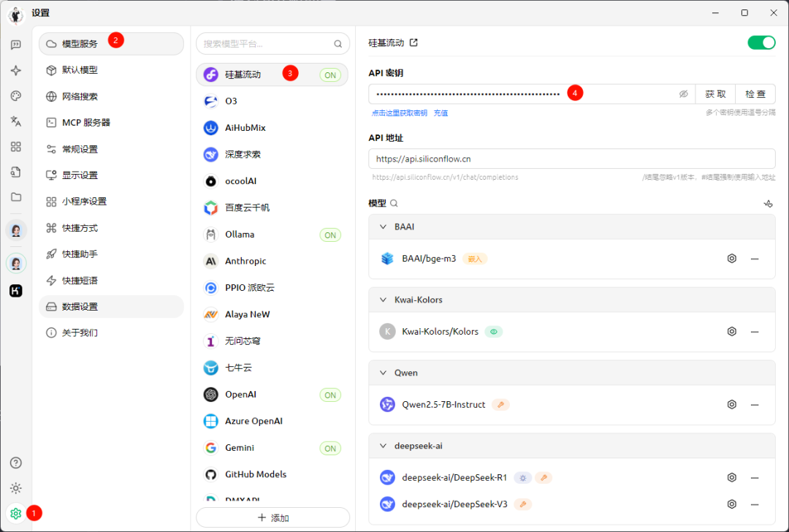Screen dimensions: 789x532
Task: Select the OpenAI provider
Action: [x=272, y=395]
